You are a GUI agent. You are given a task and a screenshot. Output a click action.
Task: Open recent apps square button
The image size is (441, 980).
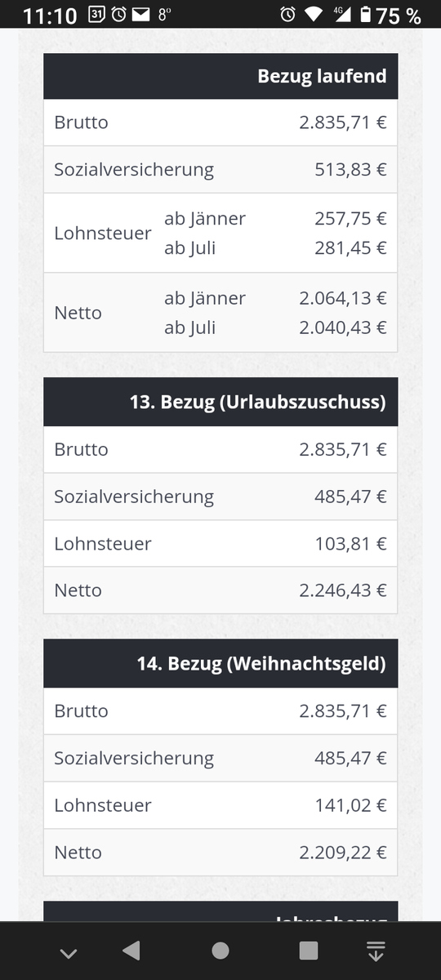(309, 951)
